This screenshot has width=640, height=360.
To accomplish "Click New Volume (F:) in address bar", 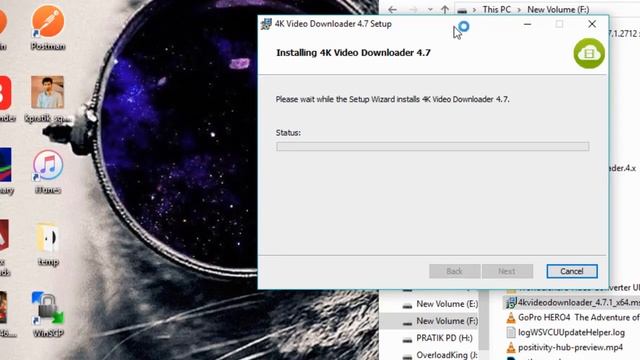I will pyautogui.click(x=558, y=9).
